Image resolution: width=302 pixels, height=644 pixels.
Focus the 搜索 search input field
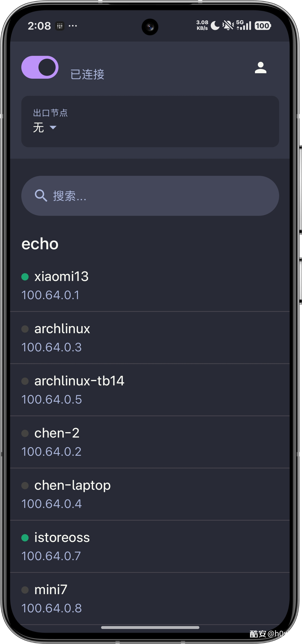coord(156,196)
